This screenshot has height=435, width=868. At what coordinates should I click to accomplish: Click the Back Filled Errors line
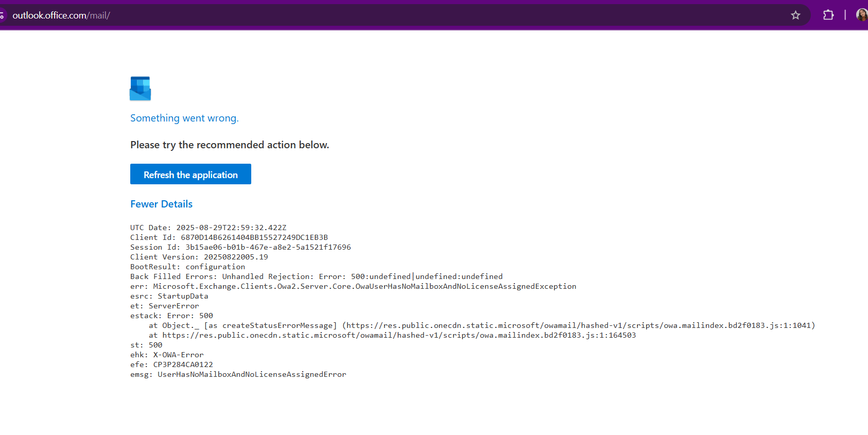[317, 276]
